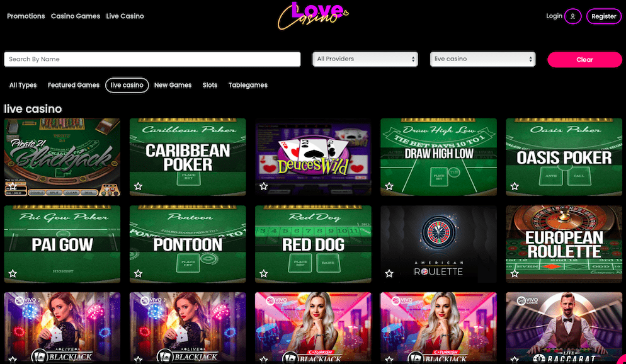626x364 pixels.
Task: Expand the live casino category dropdown
Action: click(482, 59)
